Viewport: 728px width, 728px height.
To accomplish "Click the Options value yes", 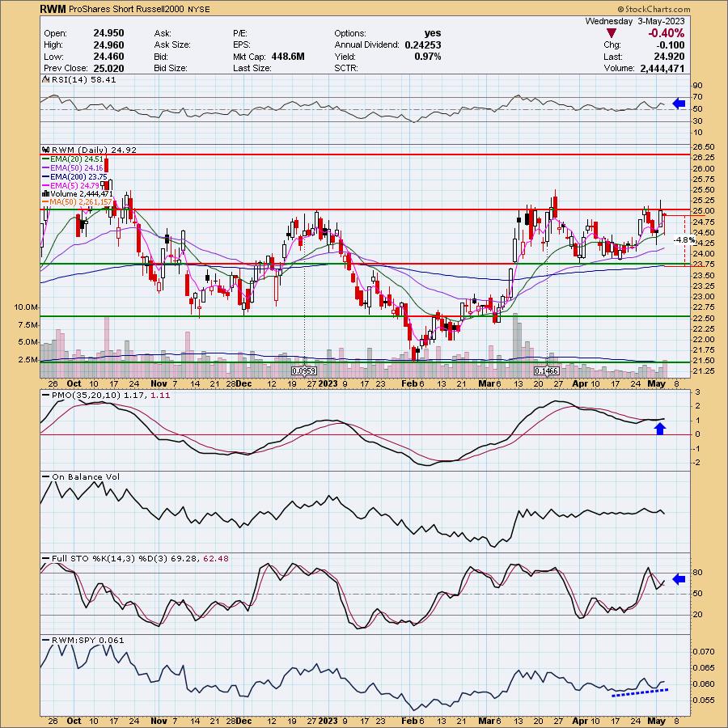I will tap(432, 33).
